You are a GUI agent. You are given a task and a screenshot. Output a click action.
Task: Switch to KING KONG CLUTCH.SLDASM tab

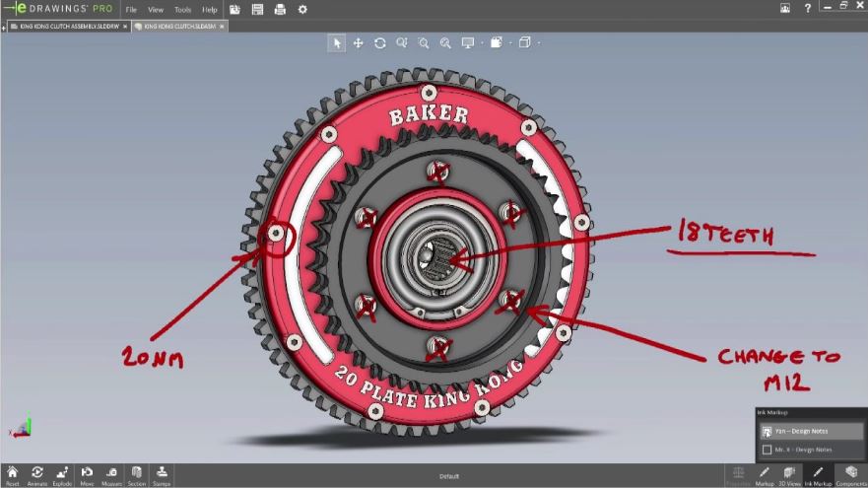[180, 26]
